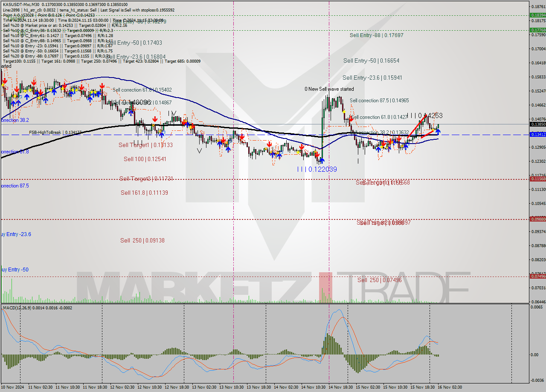Click the 'Sell Entry -23.6 | 0.16804' label
The height and width of the screenshot is (392, 546).
(136, 57)
